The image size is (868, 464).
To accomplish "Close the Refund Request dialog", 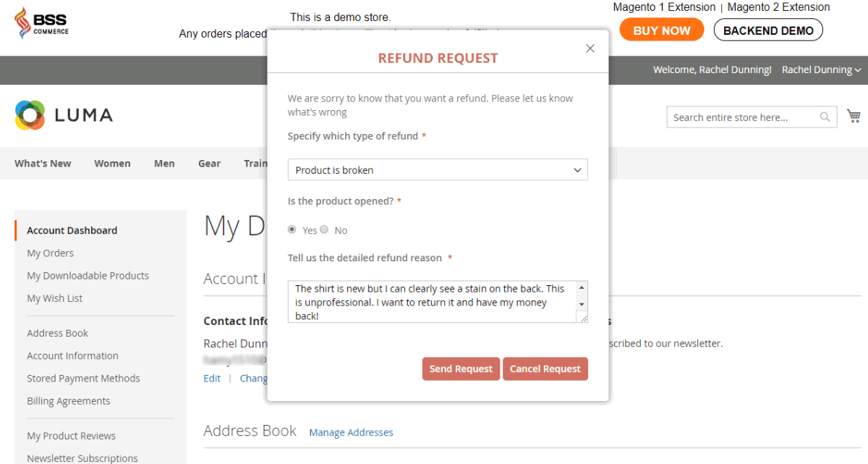I will click(590, 48).
